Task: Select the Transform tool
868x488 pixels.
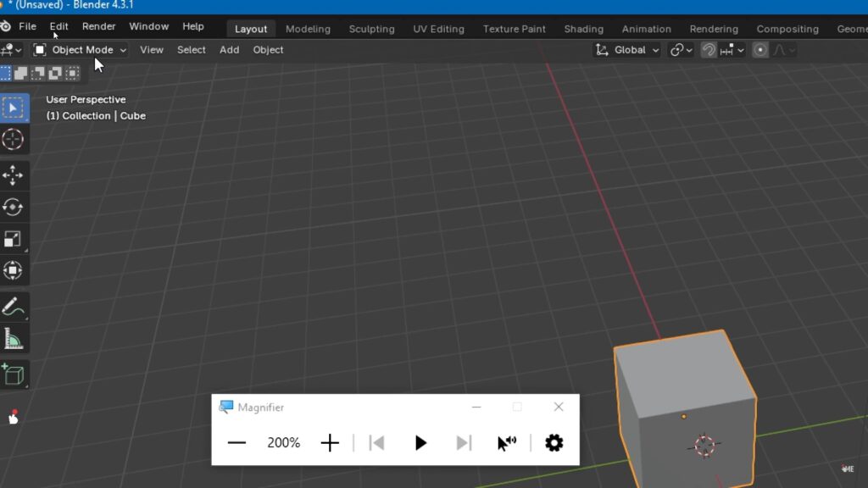Action: (13, 270)
